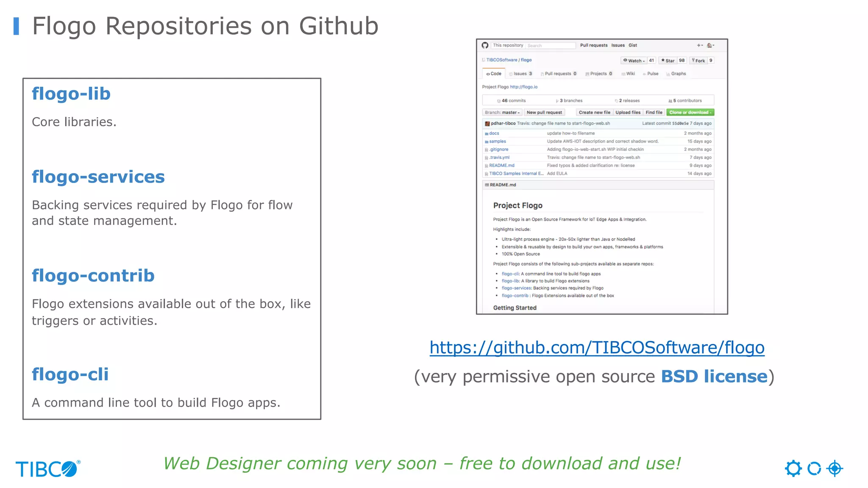
Task: Click 'Add EULA' commit message
Action: [x=557, y=174]
